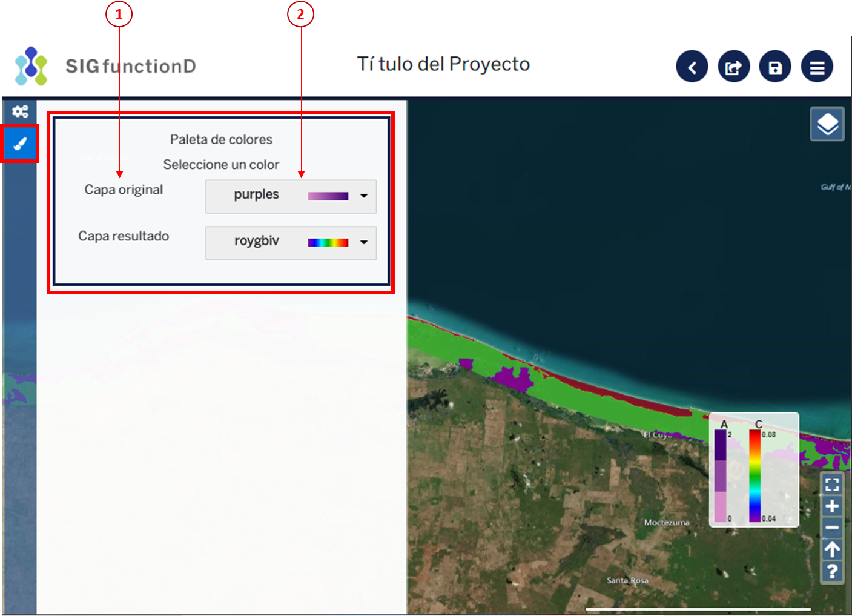Save the project with the floppy disk icon
Screen dimensions: 852x616
pos(775,66)
